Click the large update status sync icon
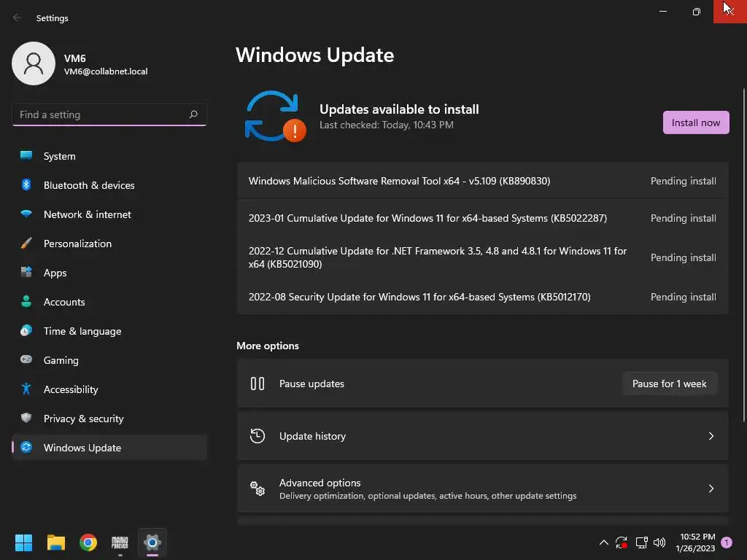The height and width of the screenshot is (560, 747). pos(275,116)
